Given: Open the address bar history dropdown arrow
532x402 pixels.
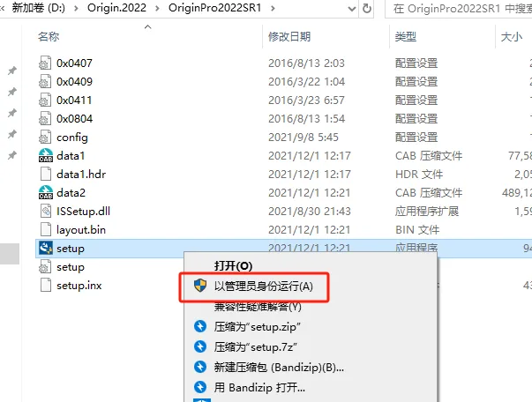Looking at the screenshot, I should (x=352, y=9).
